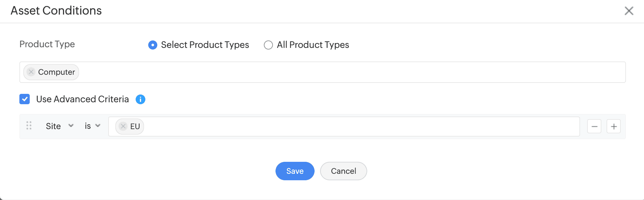Image resolution: width=644 pixels, height=200 pixels.
Task: Close the Asset Conditions dialog
Action: tap(628, 11)
